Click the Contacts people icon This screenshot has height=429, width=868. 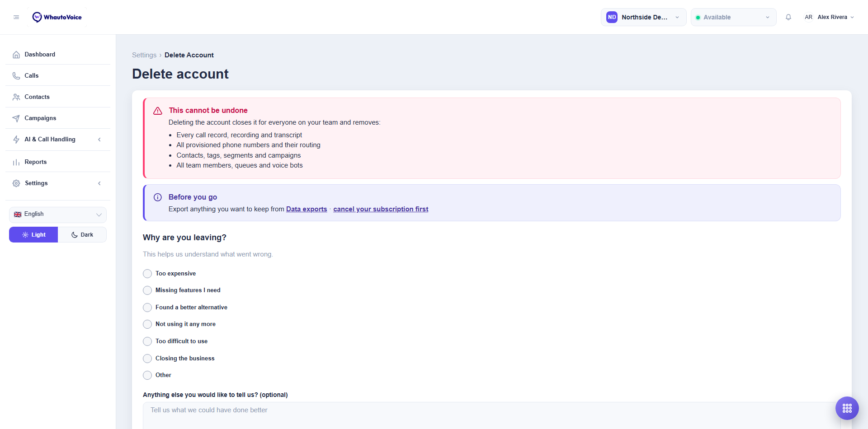tap(16, 97)
